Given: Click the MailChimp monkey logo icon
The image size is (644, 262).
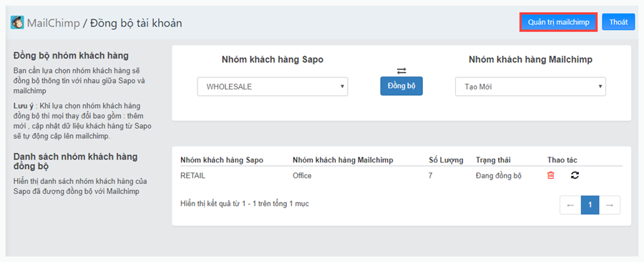Looking at the screenshot, I should pyautogui.click(x=17, y=23).
